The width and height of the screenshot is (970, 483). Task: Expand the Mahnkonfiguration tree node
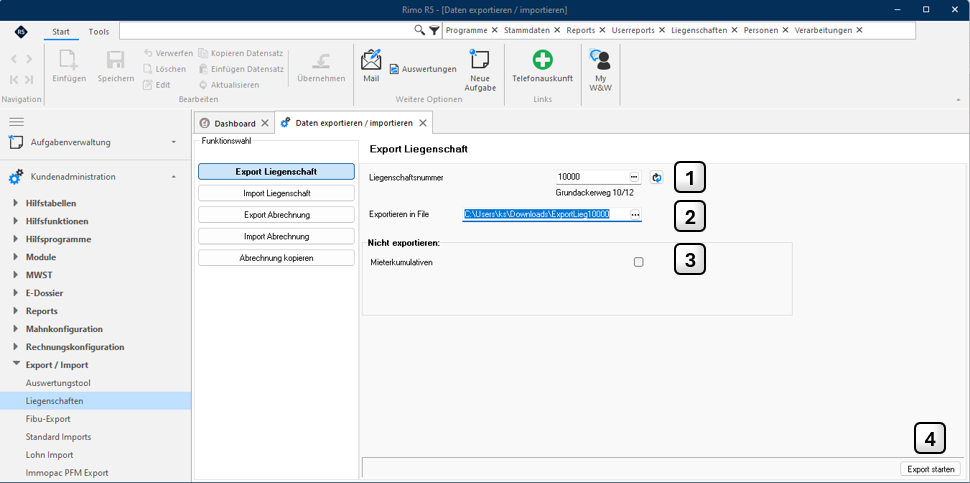pyautogui.click(x=16, y=328)
